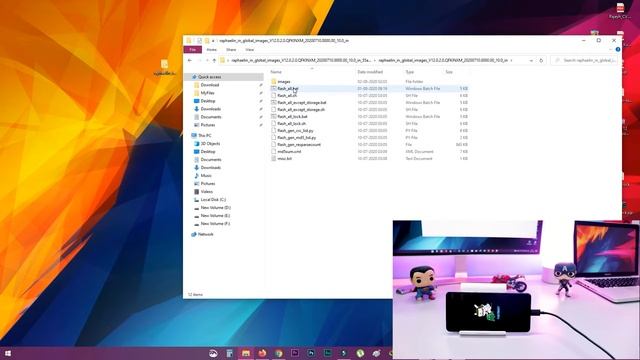This screenshot has width=640, height=360.
Task: Open Documents pinned under Quick access
Action: 211,117
